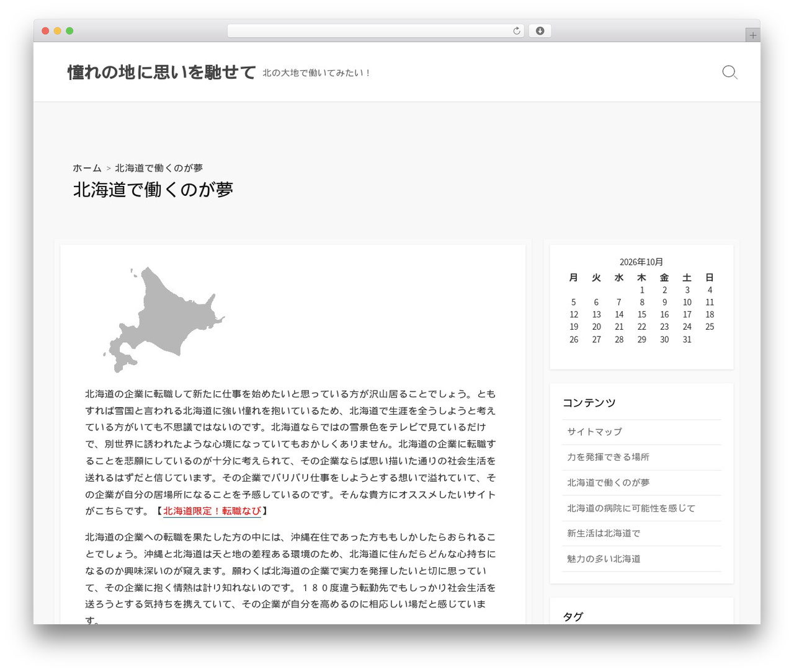
Task: Open the site search magnifier icon
Action: coord(729,73)
